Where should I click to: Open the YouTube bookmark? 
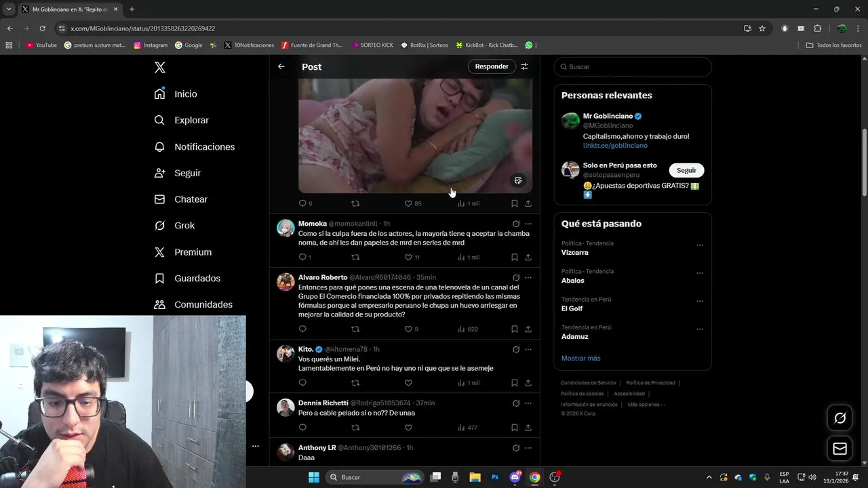click(41, 45)
